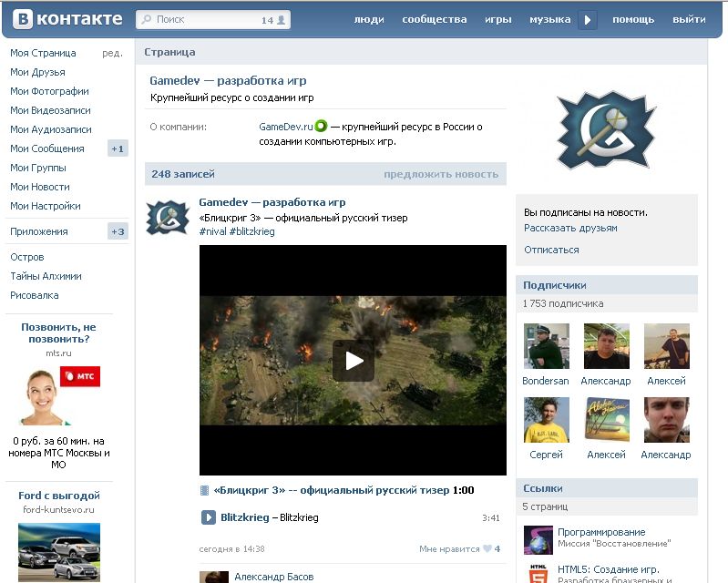The width and height of the screenshot is (728, 583).
Task: Open HTML5: Создание игр link
Action: click(609, 569)
